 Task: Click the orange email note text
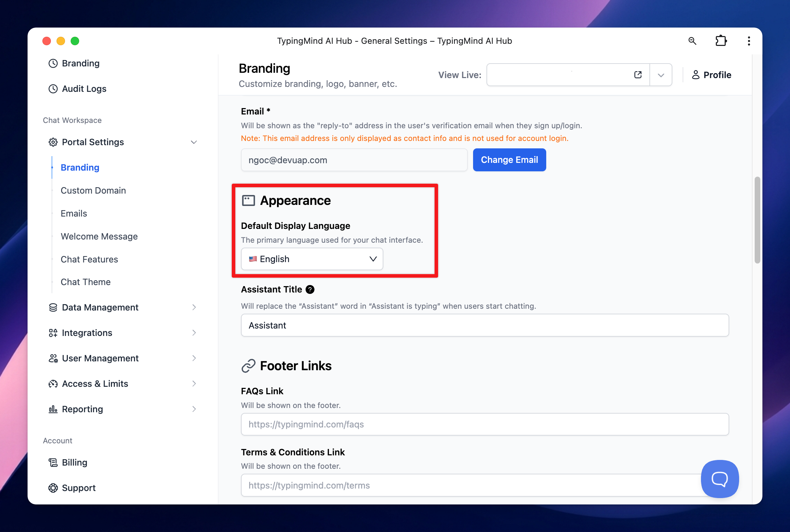click(405, 138)
